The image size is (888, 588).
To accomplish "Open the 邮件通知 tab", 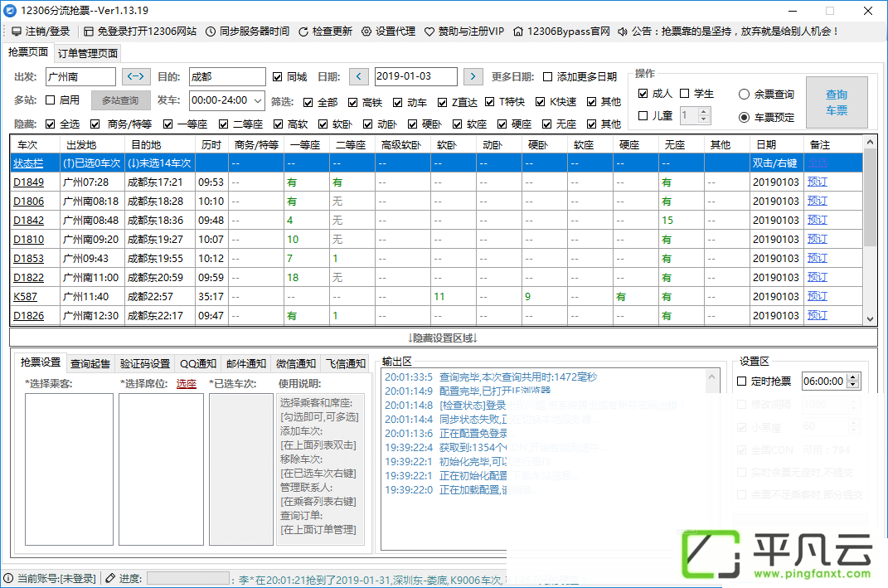I will point(246,364).
